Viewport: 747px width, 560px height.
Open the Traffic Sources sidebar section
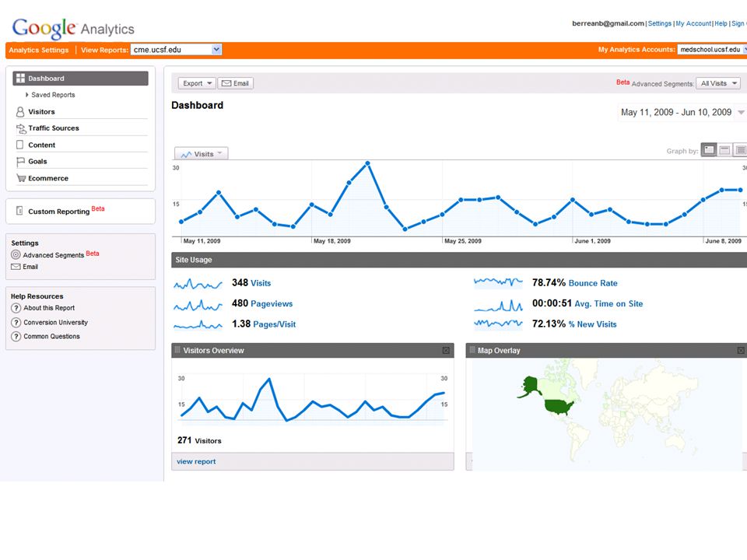click(54, 128)
